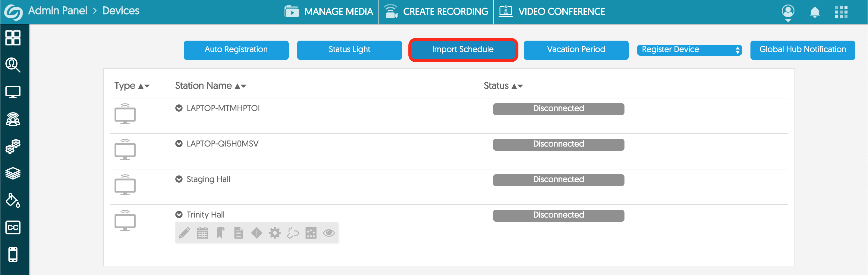
Task: Click Disconnected status for LAPTOP-QI5H0MSV
Action: point(558,144)
